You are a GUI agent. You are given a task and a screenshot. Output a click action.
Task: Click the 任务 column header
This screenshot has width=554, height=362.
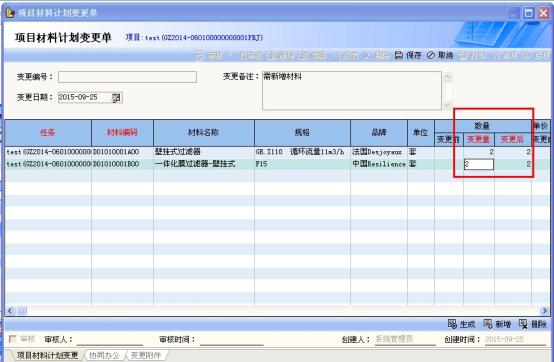tap(48, 133)
